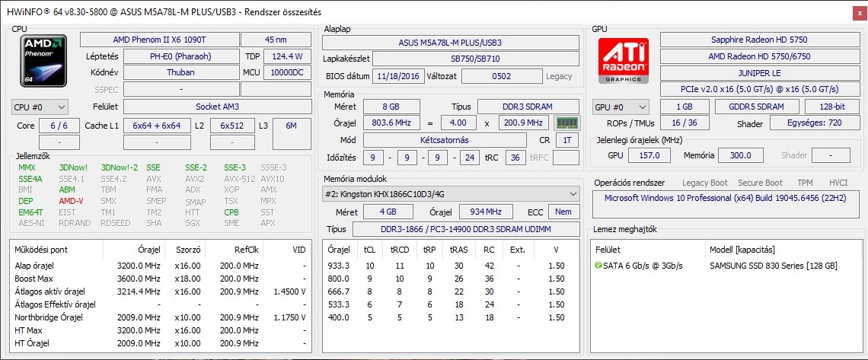Click the 157.0 GPU clock field
The image size is (868, 360).
(x=649, y=155)
